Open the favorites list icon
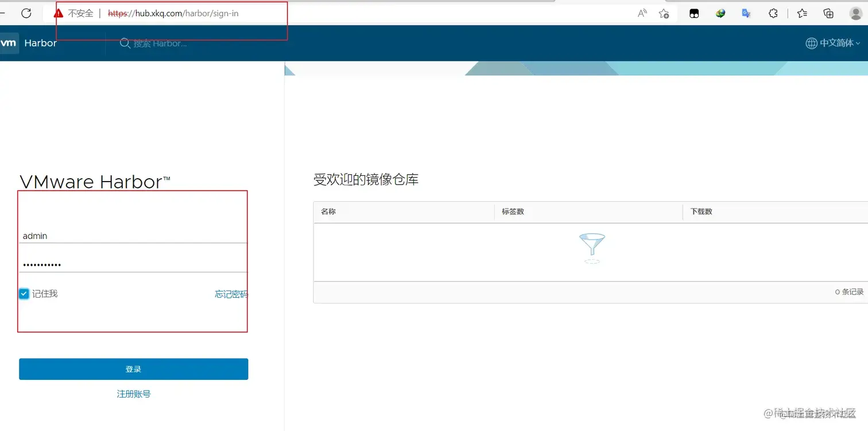Screen dimensions: 868x431 pos(802,13)
